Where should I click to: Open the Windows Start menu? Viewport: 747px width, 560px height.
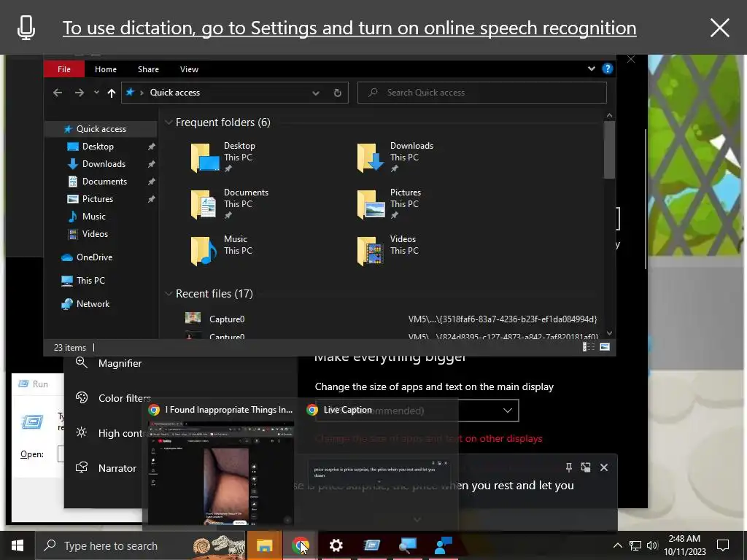point(18,545)
